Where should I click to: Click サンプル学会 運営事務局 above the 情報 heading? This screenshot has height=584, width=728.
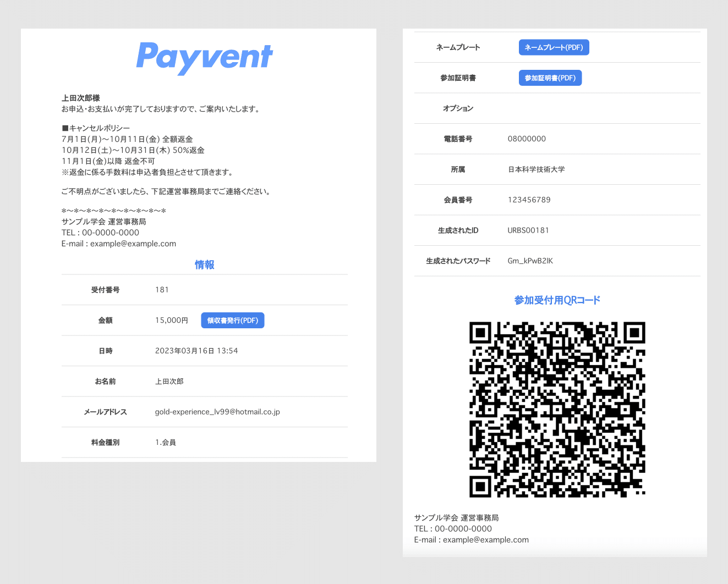pyautogui.click(x=104, y=222)
